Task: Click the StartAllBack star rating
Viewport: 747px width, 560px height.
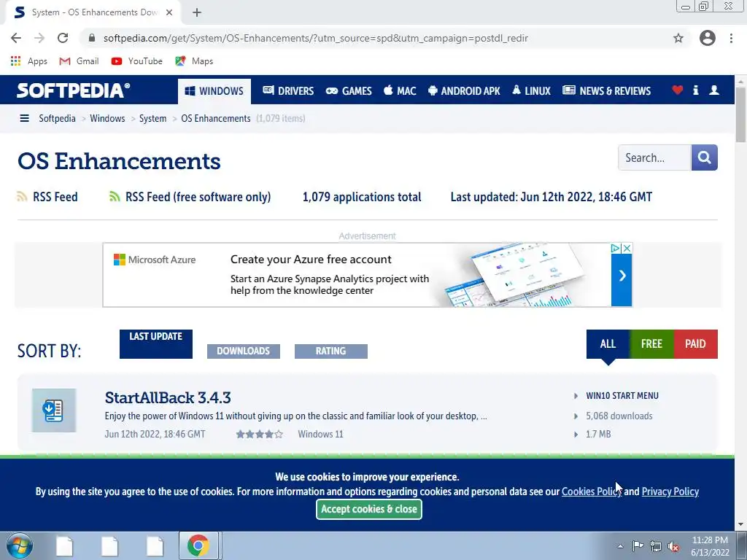Action: point(260,435)
